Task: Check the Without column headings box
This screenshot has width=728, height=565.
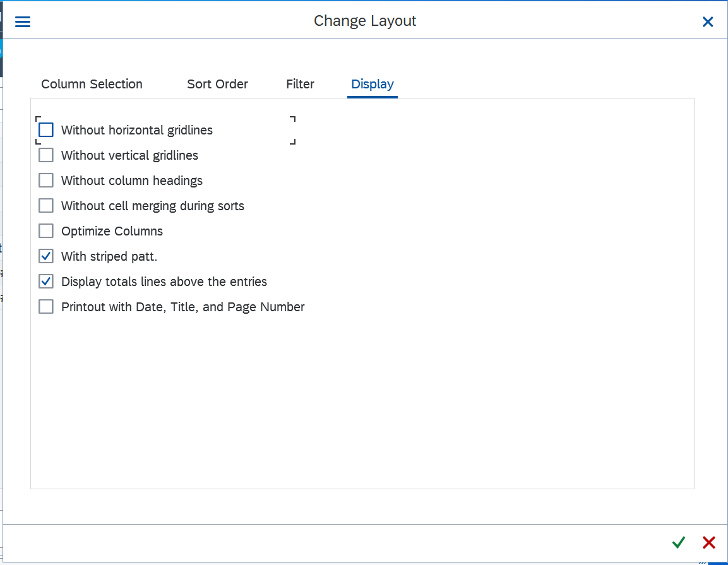Action: click(x=46, y=181)
